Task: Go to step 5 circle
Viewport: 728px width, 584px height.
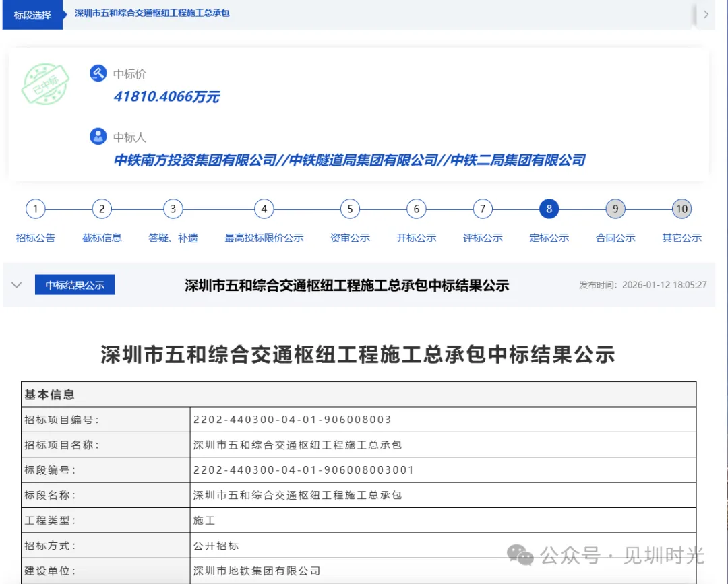Action: click(350, 209)
